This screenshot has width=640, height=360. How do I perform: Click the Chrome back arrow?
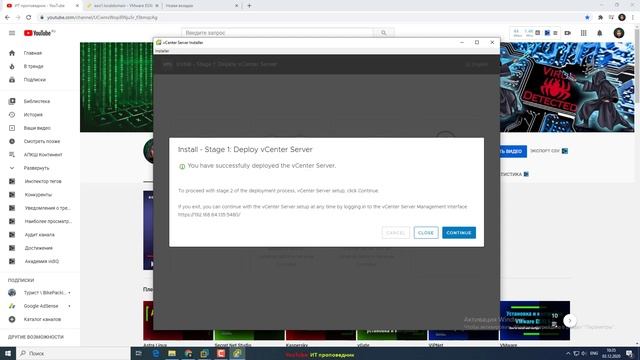click(x=7, y=18)
